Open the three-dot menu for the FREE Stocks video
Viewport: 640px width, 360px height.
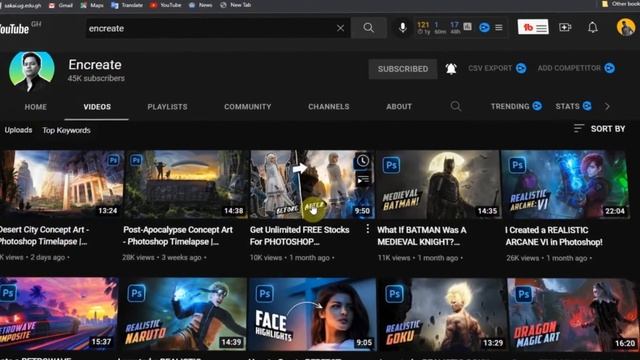(x=367, y=229)
